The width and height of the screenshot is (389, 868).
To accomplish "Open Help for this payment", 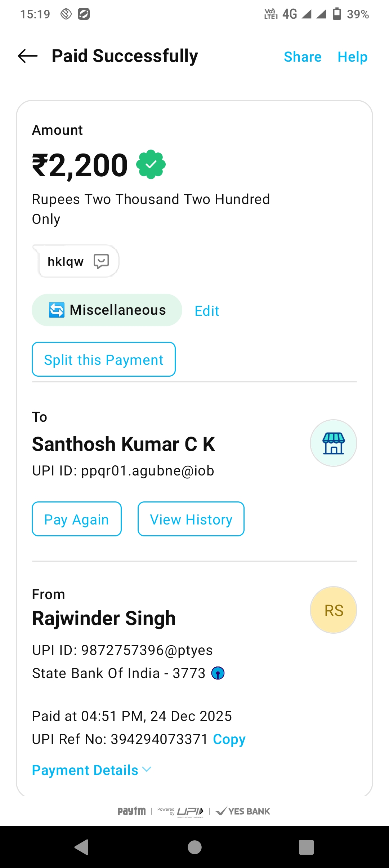I will pos(352,57).
